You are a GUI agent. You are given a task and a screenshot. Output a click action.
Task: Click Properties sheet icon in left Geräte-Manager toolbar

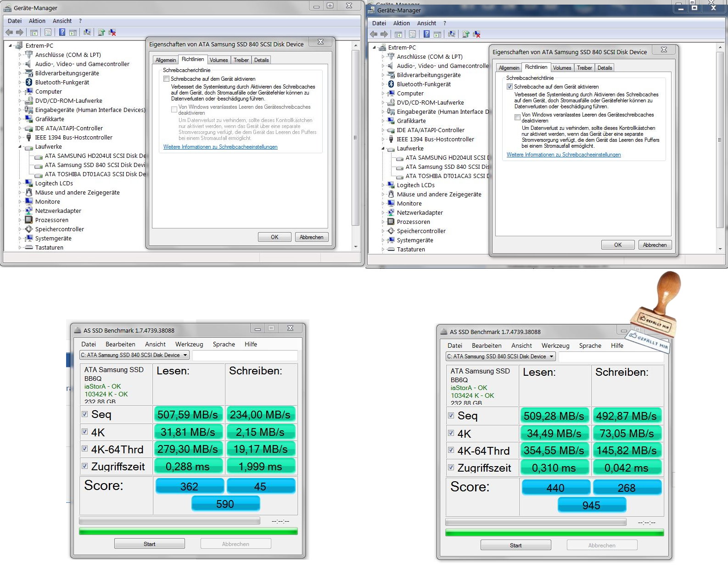coord(48,33)
